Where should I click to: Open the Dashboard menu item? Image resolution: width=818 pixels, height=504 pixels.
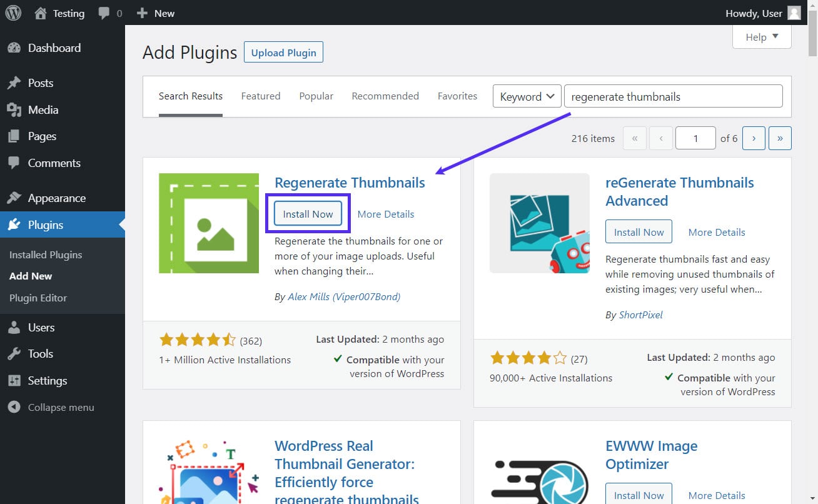tap(54, 48)
